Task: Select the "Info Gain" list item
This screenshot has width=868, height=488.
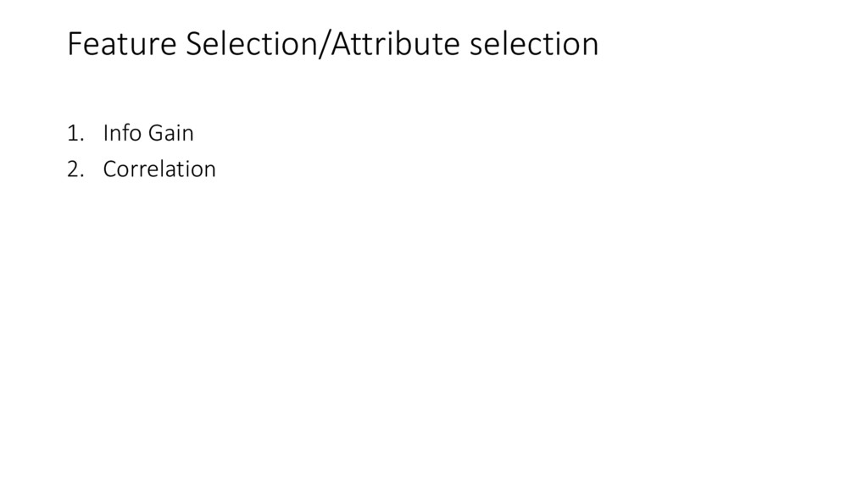Action: point(148,133)
